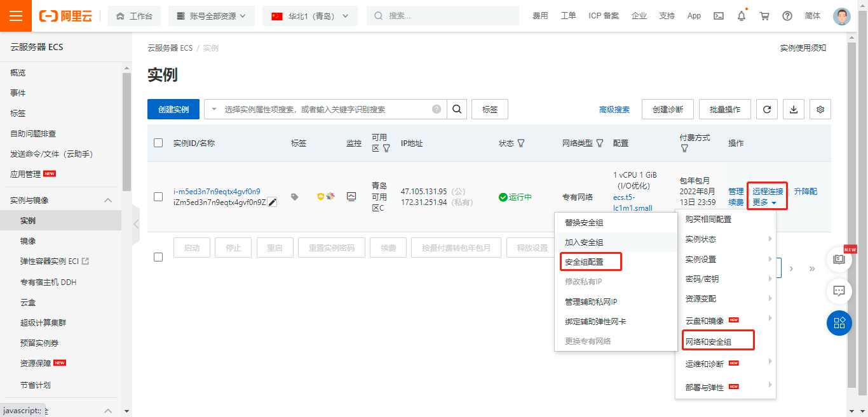Open 批量操作 button
Viewport: 868px width, 417px height.
tap(725, 109)
